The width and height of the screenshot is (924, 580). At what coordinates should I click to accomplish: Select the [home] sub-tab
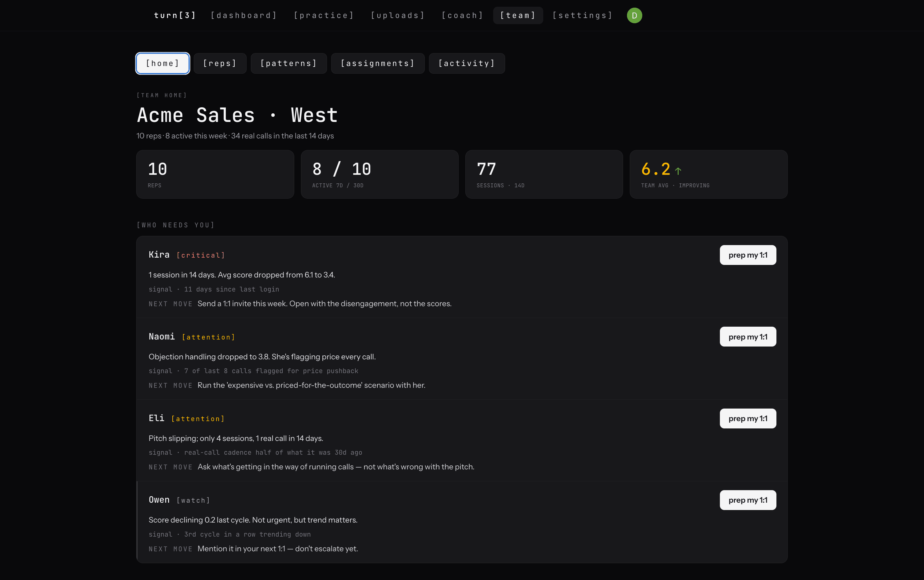163,63
